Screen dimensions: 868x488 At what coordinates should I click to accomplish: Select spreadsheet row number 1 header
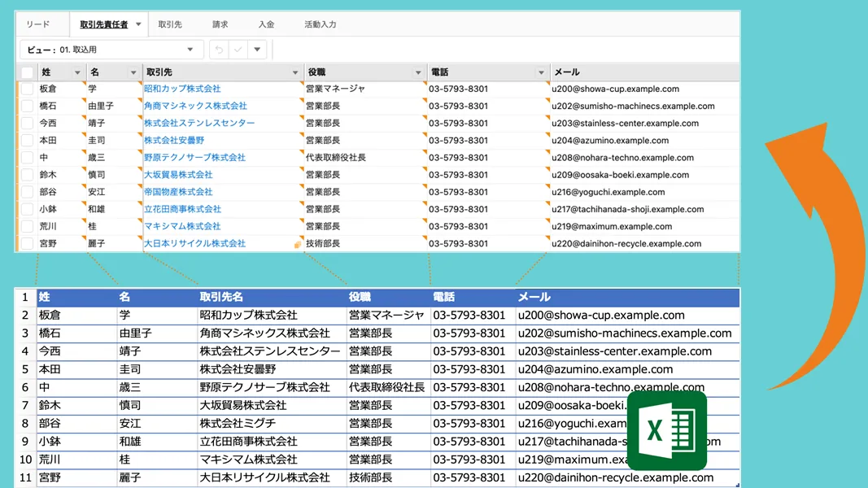click(25, 297)
